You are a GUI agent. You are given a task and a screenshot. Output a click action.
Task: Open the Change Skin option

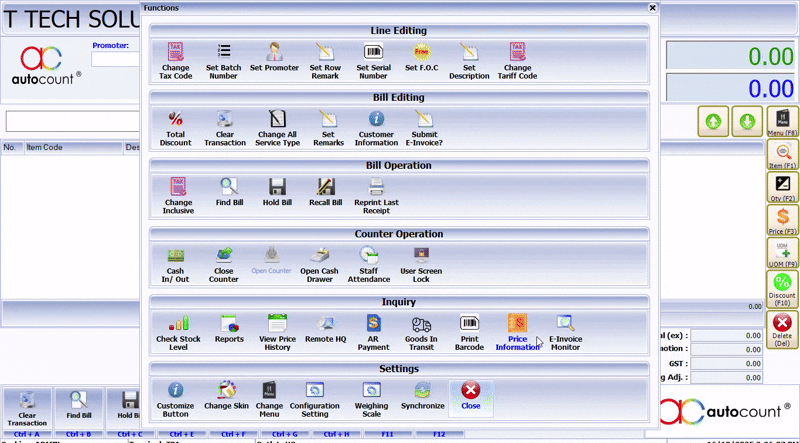click(226, 396)
